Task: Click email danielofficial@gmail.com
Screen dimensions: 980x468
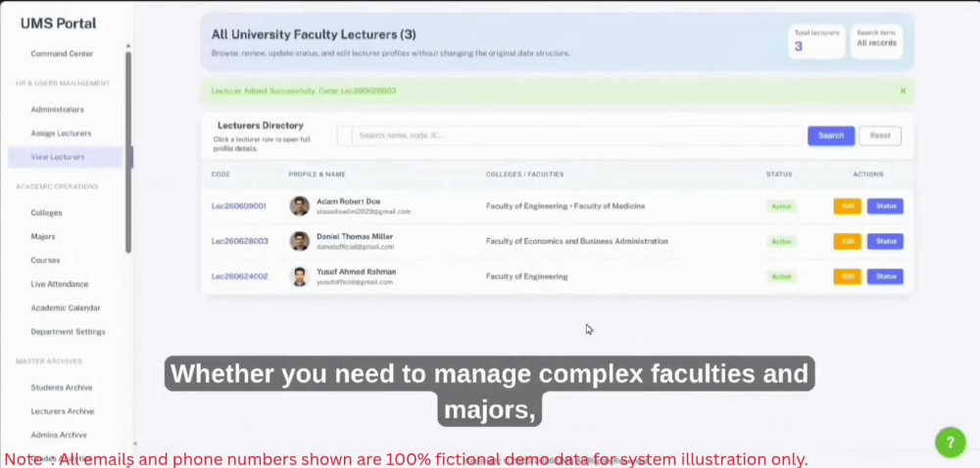Action: point(355,247)
